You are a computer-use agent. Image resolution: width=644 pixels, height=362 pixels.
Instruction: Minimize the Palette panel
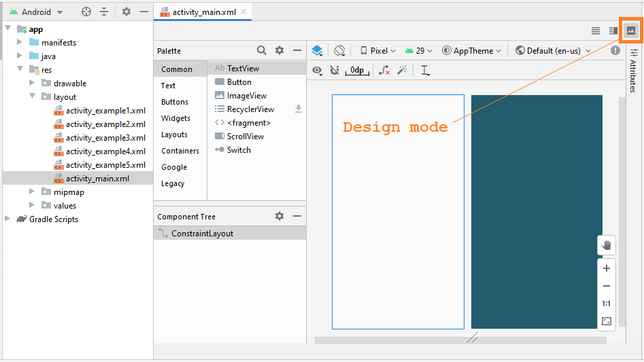(297, 50)
